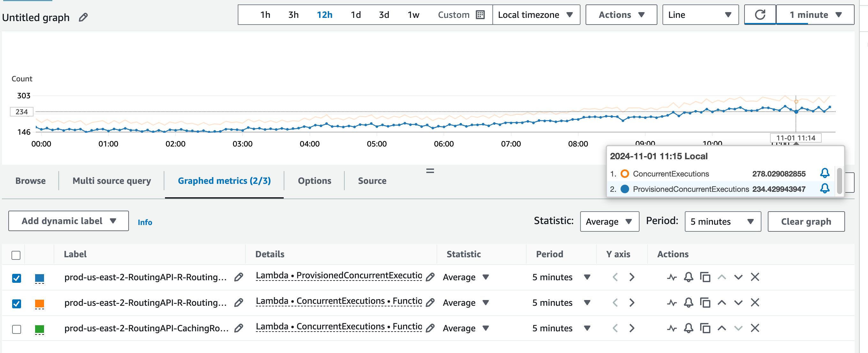Uncheck the ProvisionedConcurrentExecutions metric checkbox

point(16,278)
